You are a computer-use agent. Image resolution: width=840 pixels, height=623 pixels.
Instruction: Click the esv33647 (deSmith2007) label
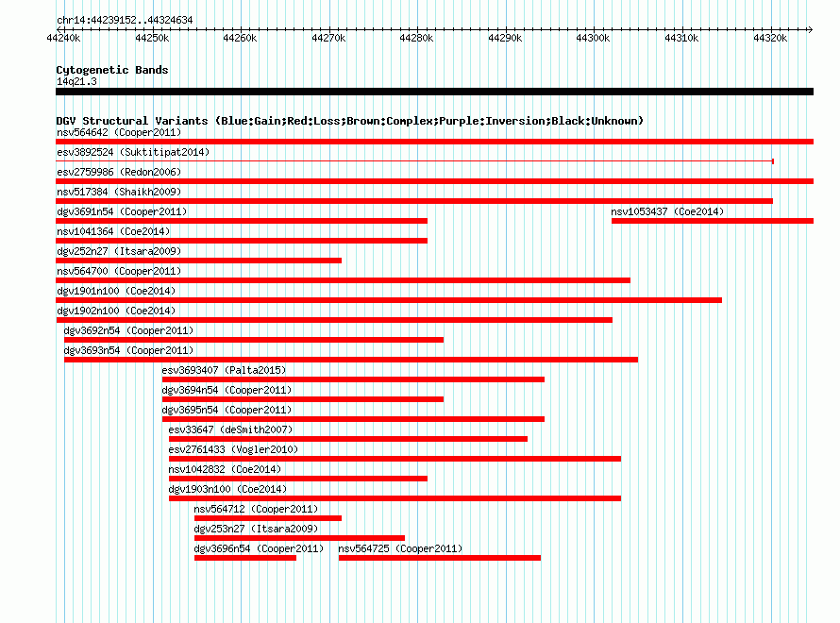tap(230, 429)
